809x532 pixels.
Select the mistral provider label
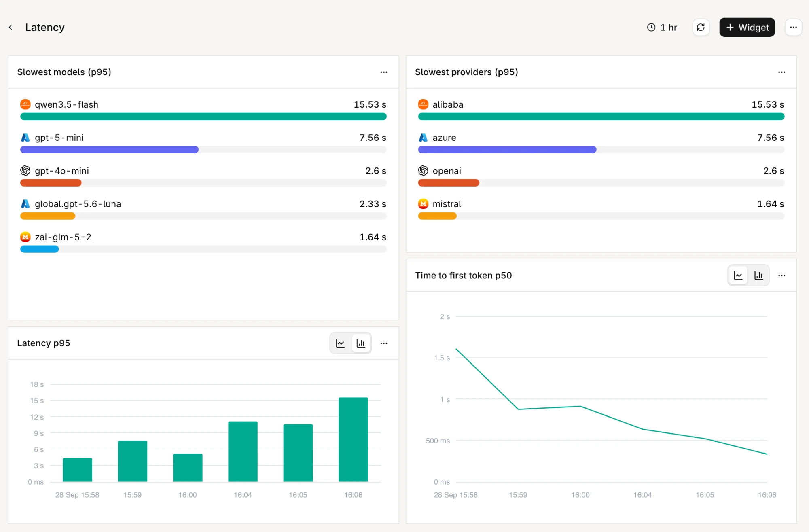click(x=447, y=204)
